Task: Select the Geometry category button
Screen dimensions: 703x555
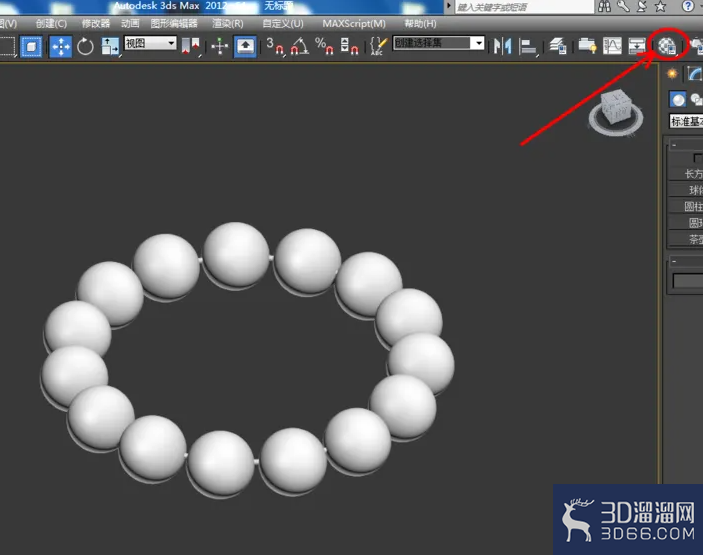Action: (x=677, y=99)
